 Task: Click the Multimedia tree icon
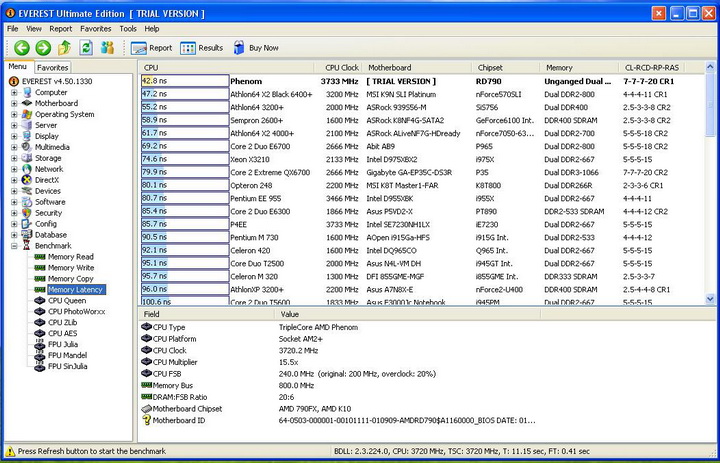[x=27, y=147]
